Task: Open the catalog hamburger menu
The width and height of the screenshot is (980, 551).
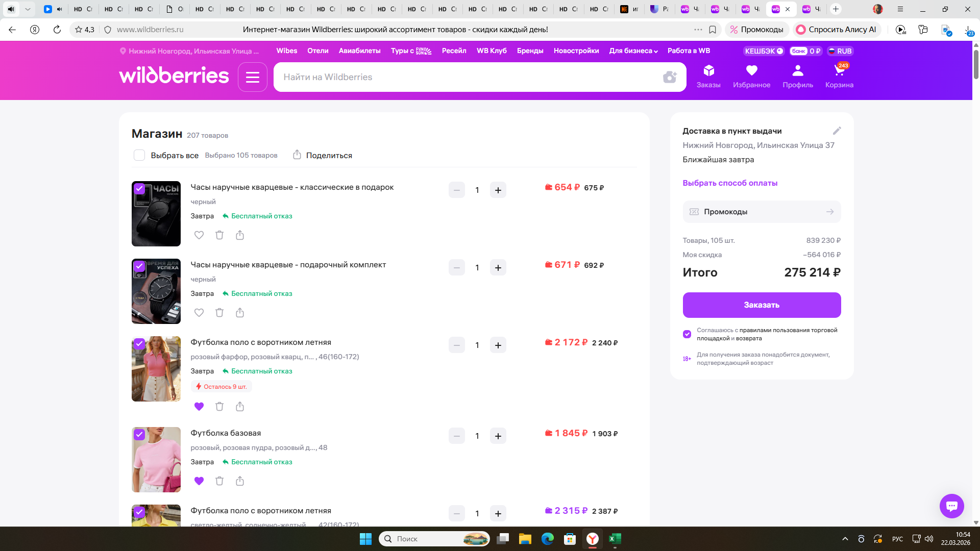Action: pos(252,77)
